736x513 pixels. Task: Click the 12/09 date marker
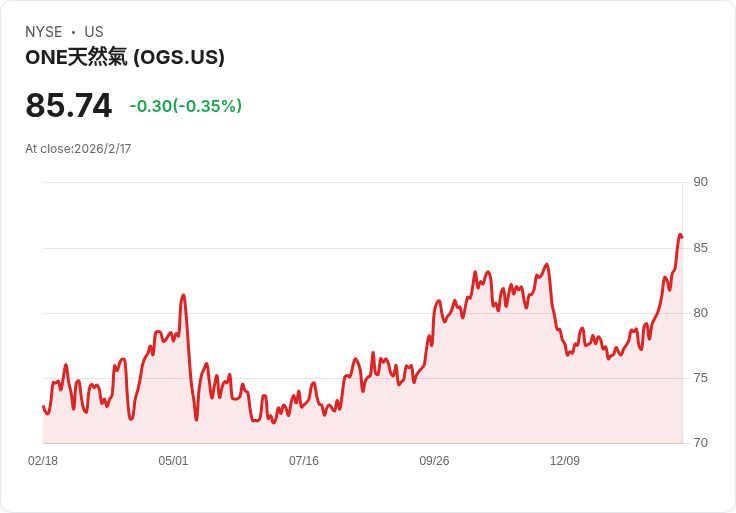[565, 461]
